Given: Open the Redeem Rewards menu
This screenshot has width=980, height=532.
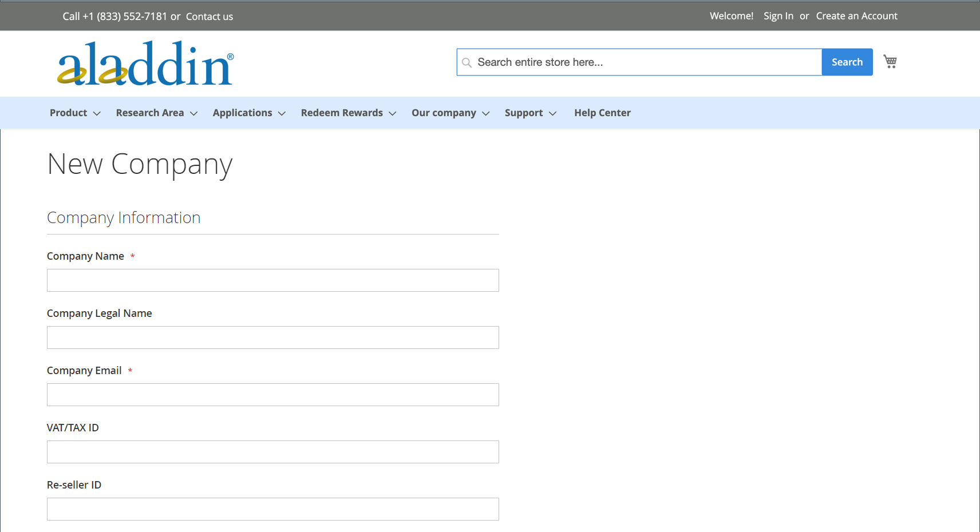Looking at the screenshot, I should point(342,113).
